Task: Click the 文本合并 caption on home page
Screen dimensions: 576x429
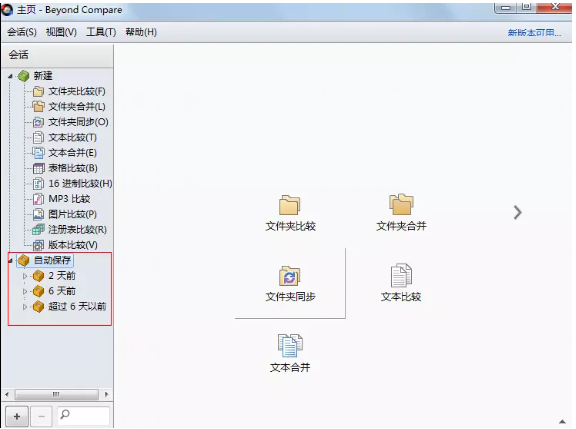Action: pos(290,367)
